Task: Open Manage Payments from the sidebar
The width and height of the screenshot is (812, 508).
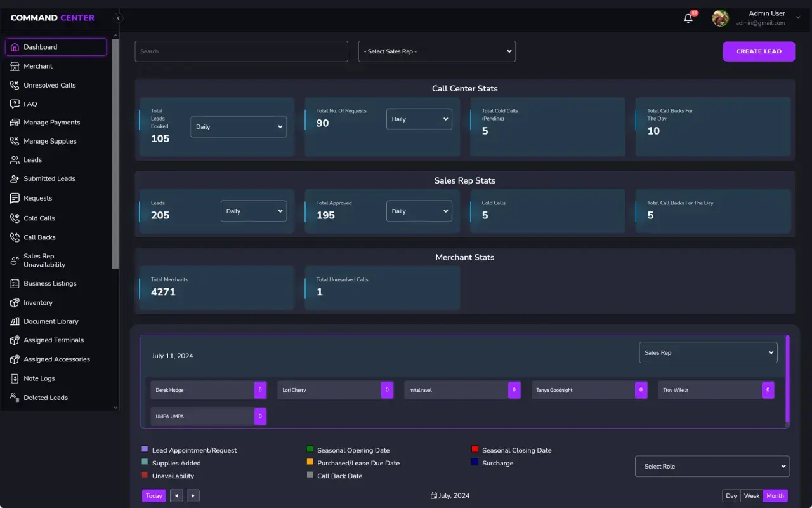Action: pos(51,123)
